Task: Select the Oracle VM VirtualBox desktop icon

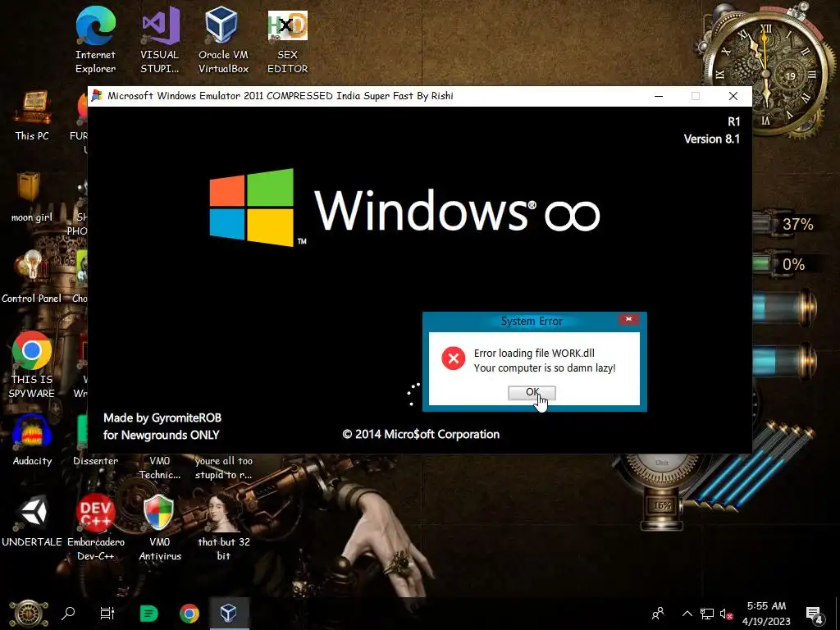Action: pos(223,41)
